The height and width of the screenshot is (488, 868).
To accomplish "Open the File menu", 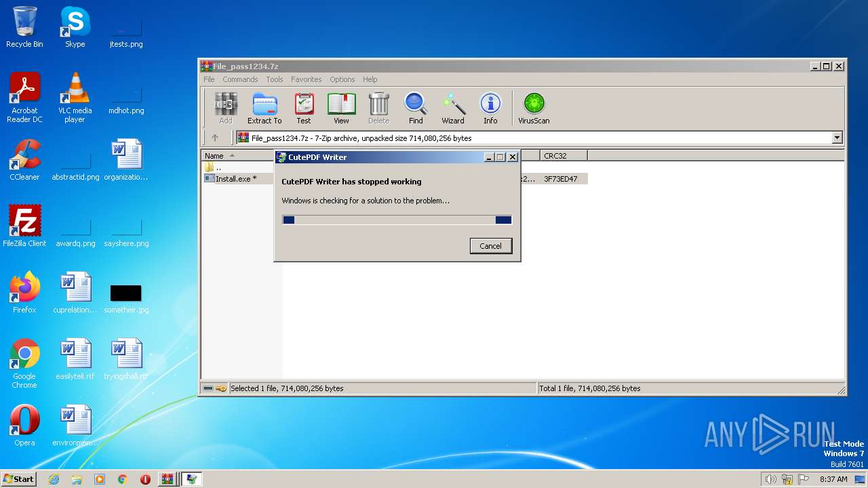I will 209,79.
